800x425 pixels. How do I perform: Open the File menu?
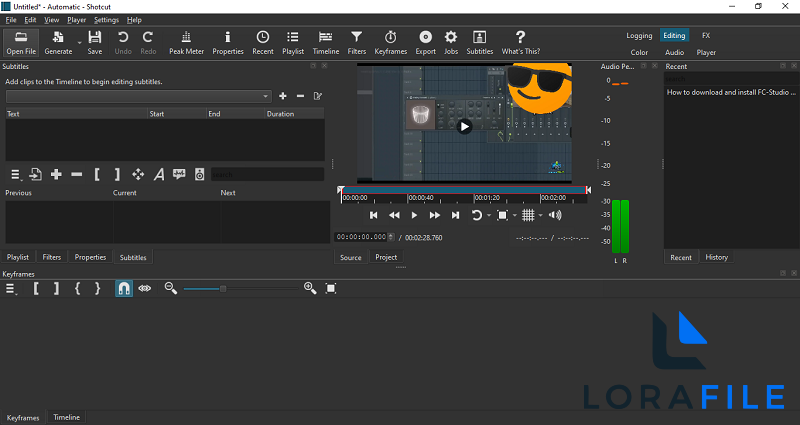point(11,20)
